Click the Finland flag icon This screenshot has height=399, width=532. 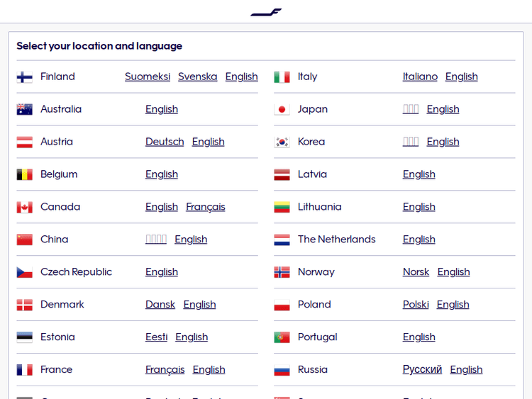pos(24,77)
